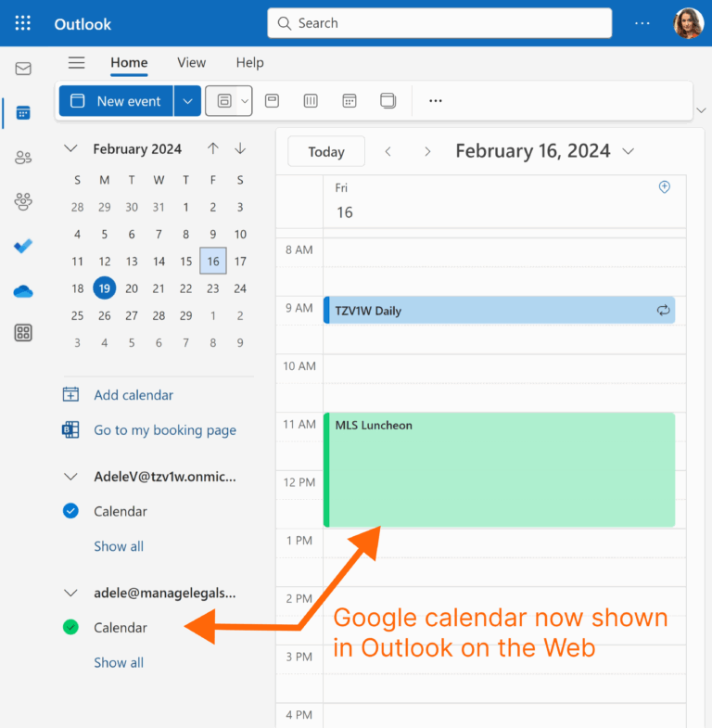Click in the Search box
This screenshot has width=712, height=728.
tap(439, 23)
